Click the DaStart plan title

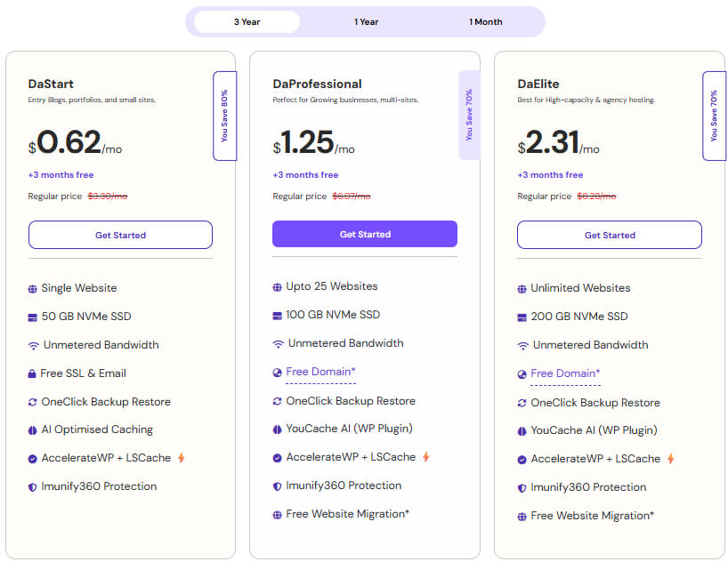click(x=51, y=84)
